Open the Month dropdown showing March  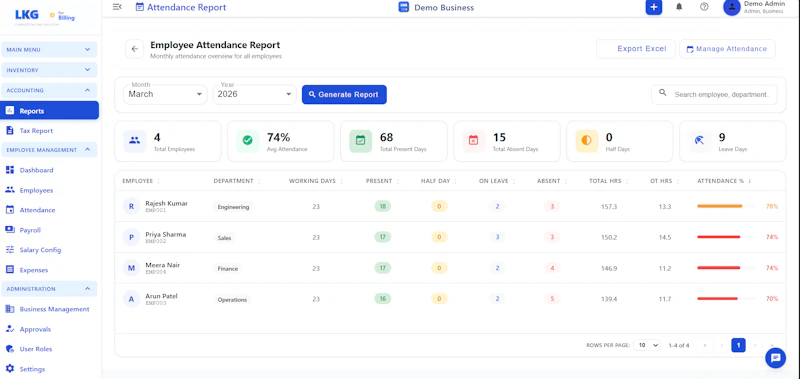[x=165, y=94]
